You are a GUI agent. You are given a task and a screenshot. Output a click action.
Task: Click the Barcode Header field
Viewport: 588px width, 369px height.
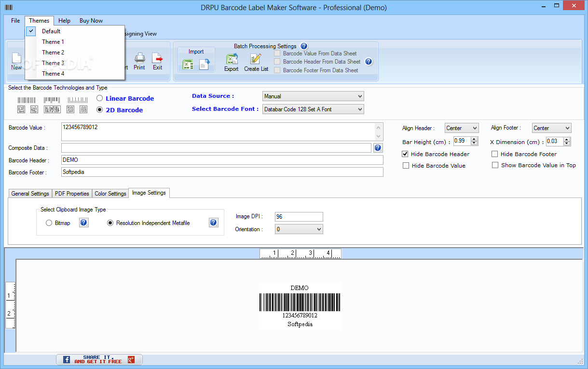(x=222, y=160)
